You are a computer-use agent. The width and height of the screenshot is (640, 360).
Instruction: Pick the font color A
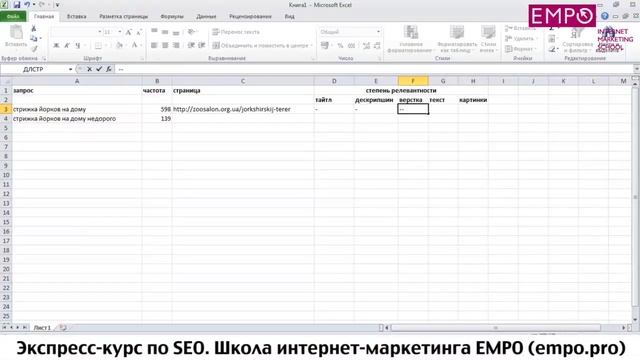pos(134,45)
